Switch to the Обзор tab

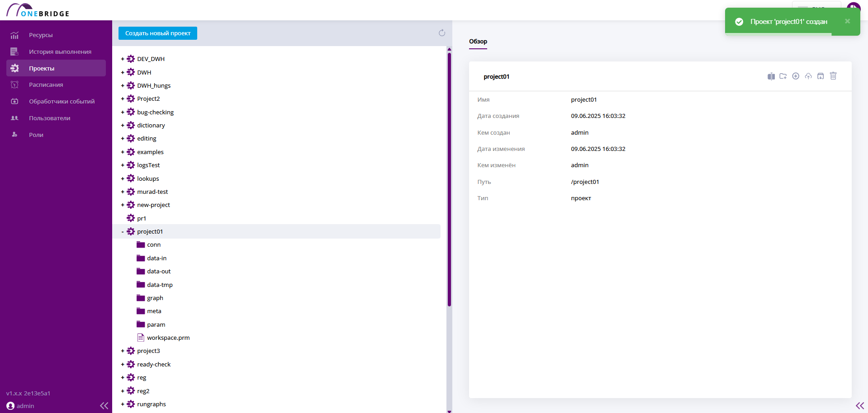pyautogui.click(x=478, y=42)
